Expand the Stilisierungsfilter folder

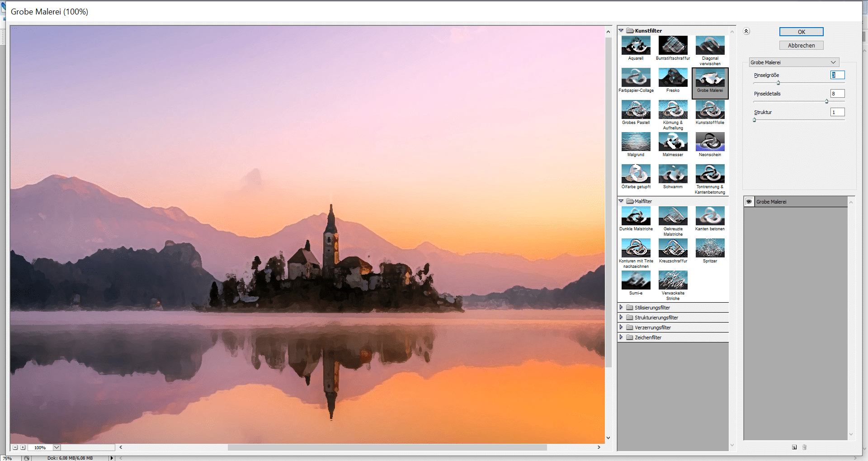pyautogui.click(x=621, y=308)
